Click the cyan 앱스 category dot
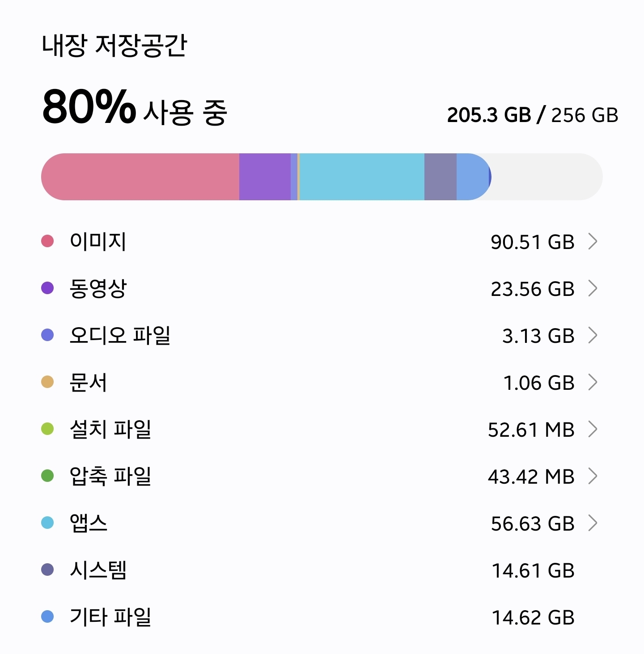Screen dimensions: 644x654 point(47,523)
